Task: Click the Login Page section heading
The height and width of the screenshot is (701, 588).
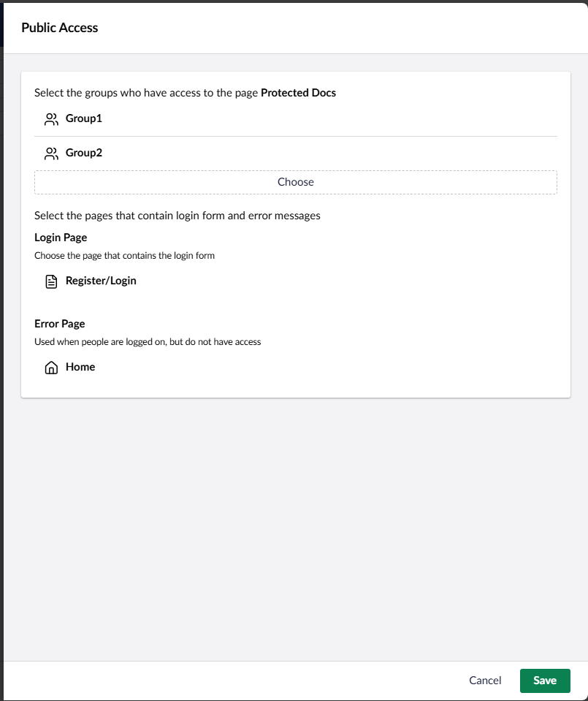Action: point(61,238)
